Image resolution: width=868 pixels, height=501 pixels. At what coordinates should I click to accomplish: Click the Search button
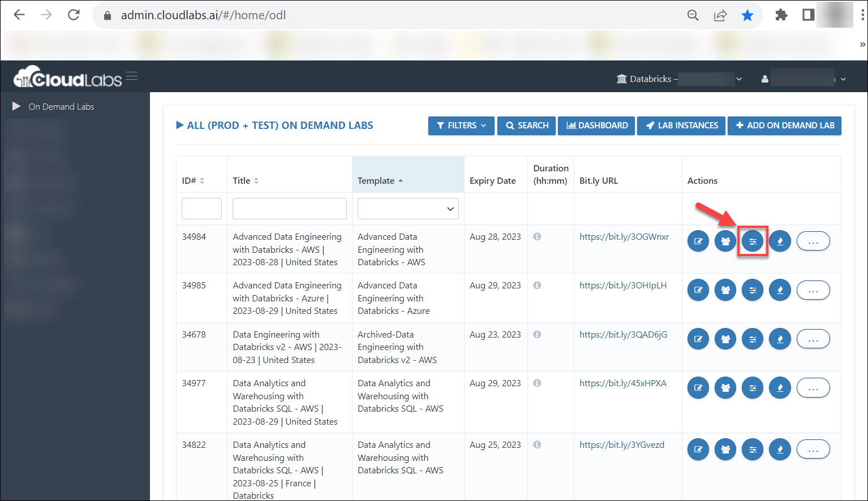pos(526,126)
